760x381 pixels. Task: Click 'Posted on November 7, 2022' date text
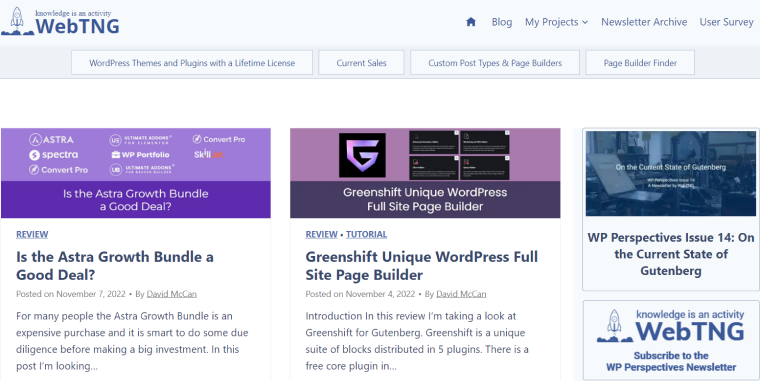click(71, 294)
